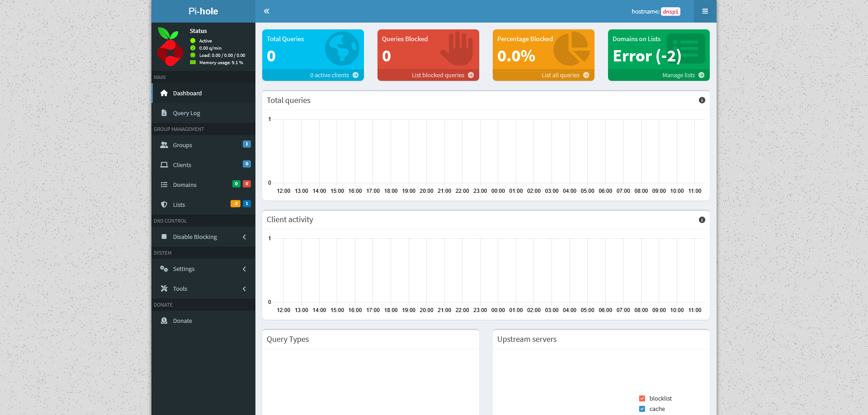Click info icon on Client activity chart
The height and width of the screenshot is (415, 868).
tap(702, 220)
